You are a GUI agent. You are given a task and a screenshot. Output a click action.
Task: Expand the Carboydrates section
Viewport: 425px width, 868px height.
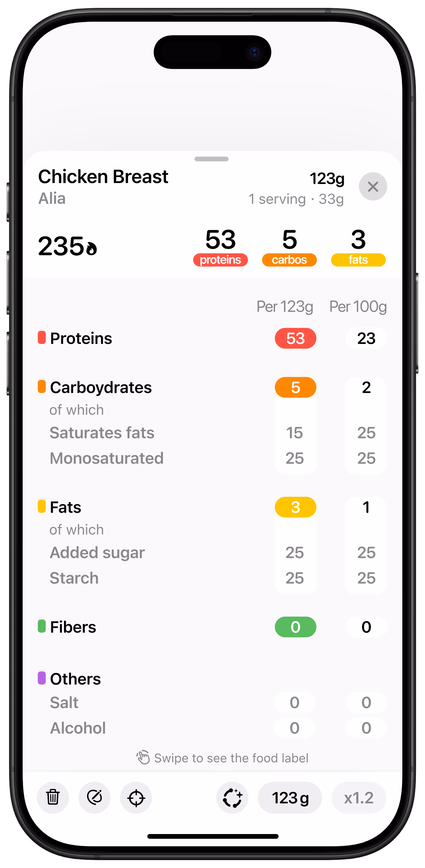(101, 388)
